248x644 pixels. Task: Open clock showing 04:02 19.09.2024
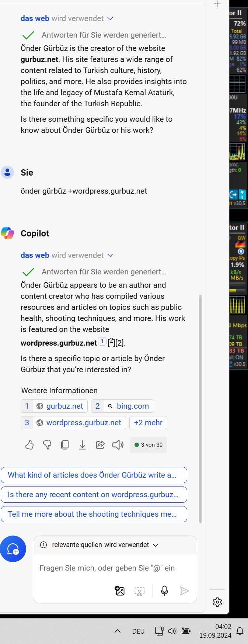(215, 631)
